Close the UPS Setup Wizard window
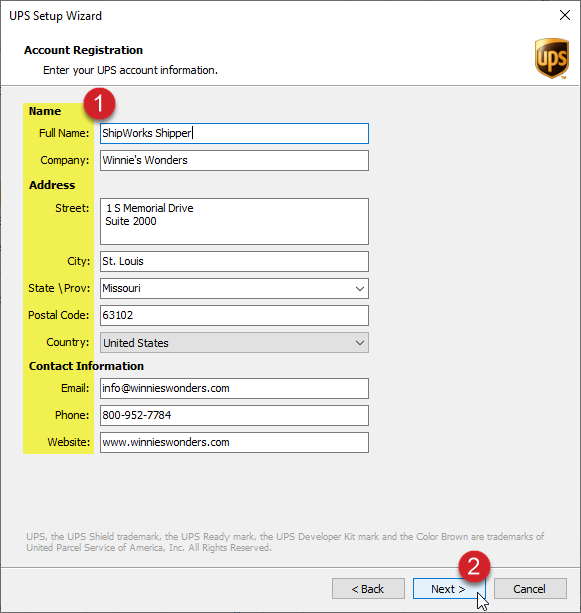The height and width of the screenshot is (613, 581). (565, 15)
